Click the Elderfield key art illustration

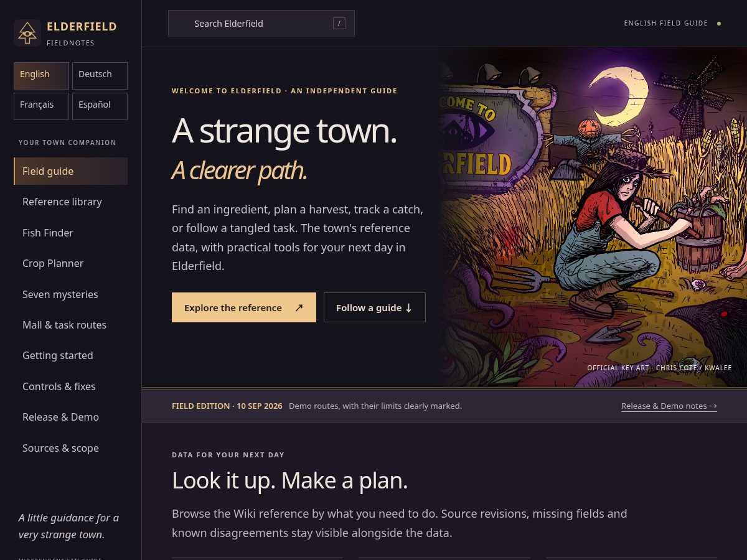(593, 217)
